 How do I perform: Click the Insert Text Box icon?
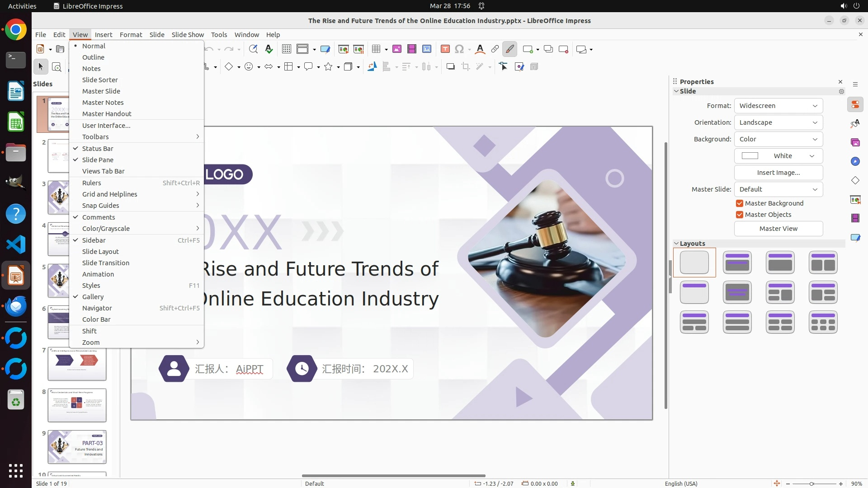coord(445,49)
